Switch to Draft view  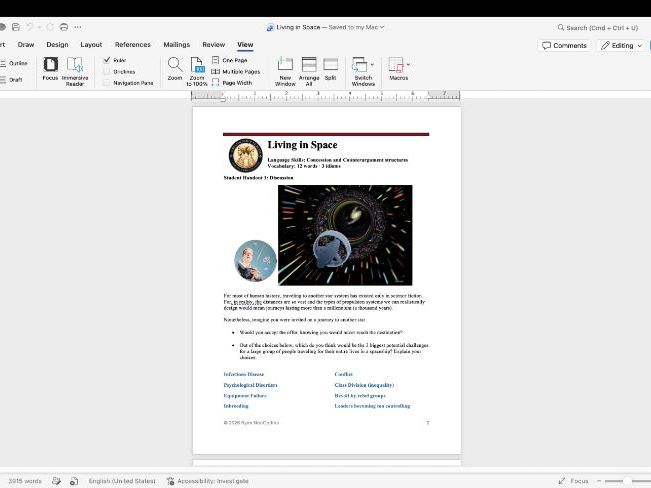click(x=12, y=80)
